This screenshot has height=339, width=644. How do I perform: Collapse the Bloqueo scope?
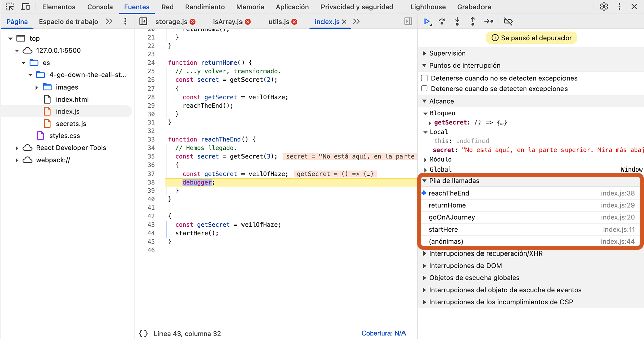click(425, 114)
